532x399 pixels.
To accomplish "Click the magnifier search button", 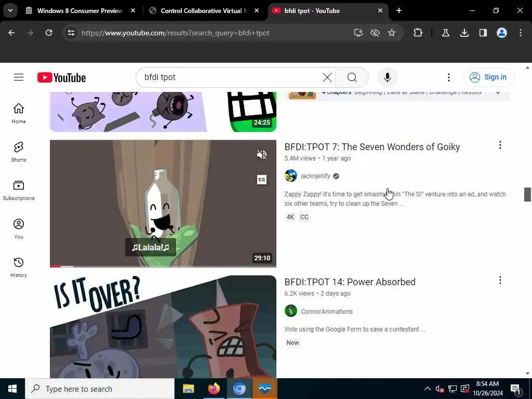I will point(352,77).
